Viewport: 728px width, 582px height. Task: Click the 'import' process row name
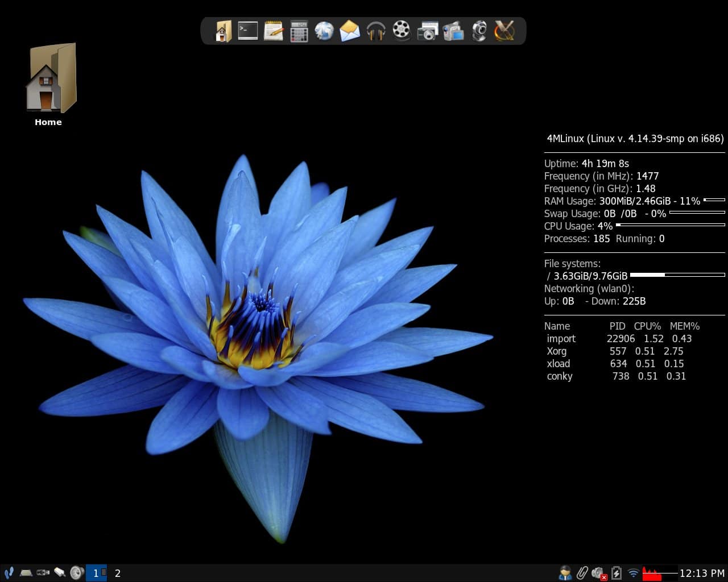click(x=561, y=339)
